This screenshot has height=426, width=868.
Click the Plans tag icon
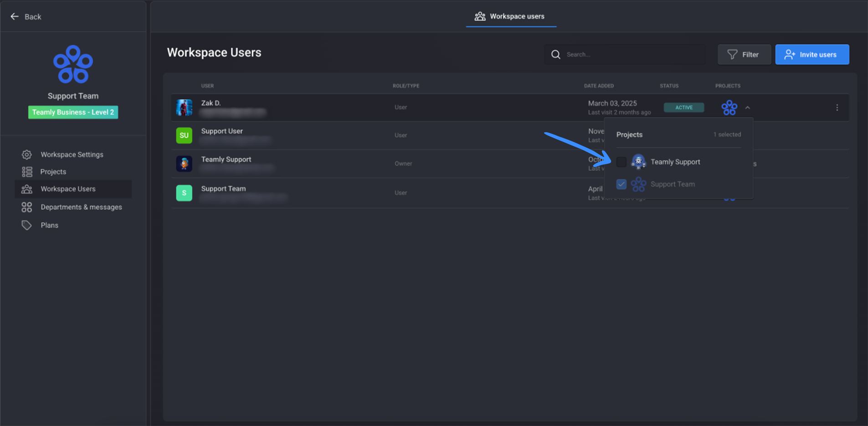pos(27,225)
